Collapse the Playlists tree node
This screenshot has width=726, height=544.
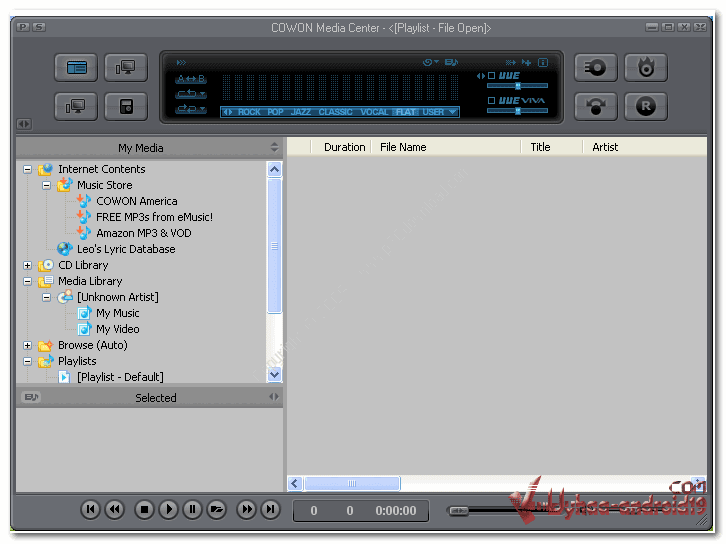(x=27, y=362)
